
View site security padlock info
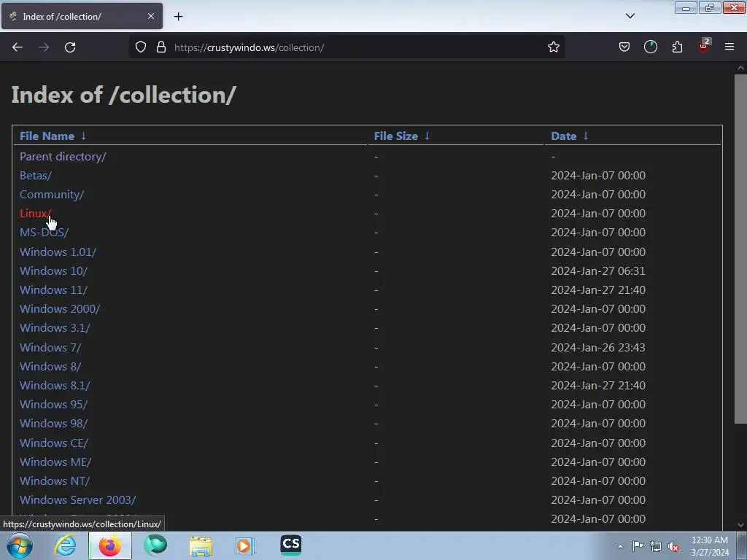161,47
